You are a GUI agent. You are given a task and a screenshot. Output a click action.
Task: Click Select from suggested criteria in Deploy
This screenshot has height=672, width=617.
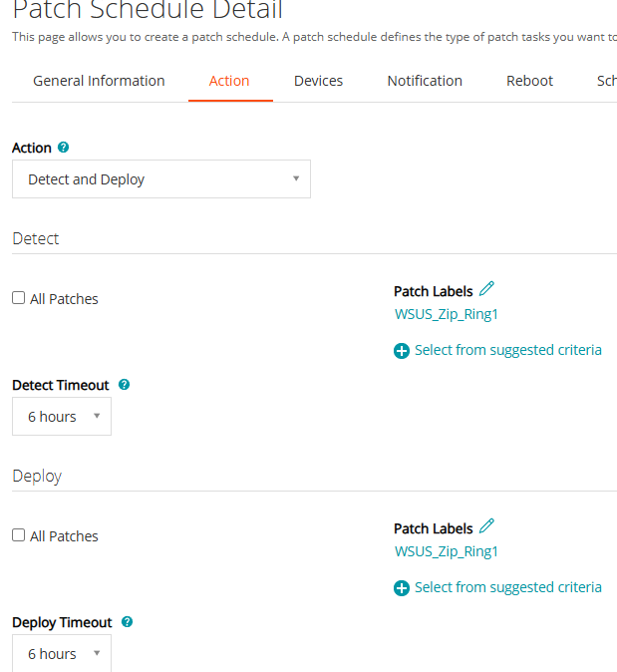click(x=507, y=587)
